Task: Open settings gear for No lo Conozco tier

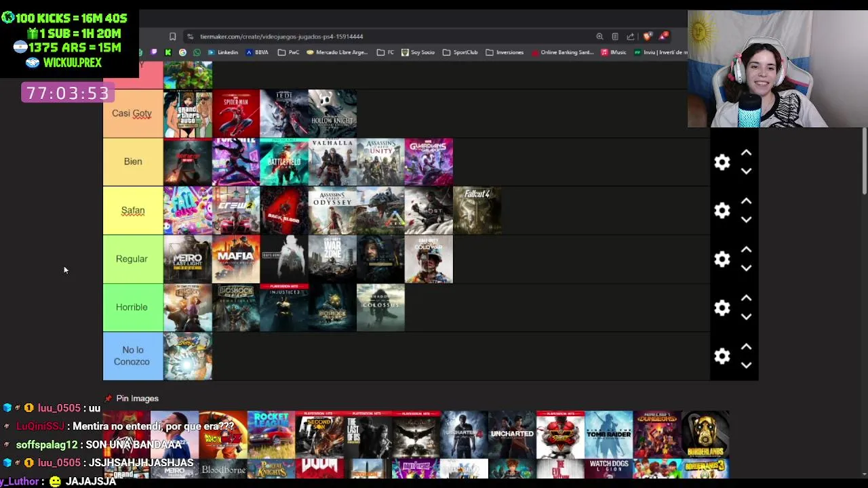Action: point(722,357)
